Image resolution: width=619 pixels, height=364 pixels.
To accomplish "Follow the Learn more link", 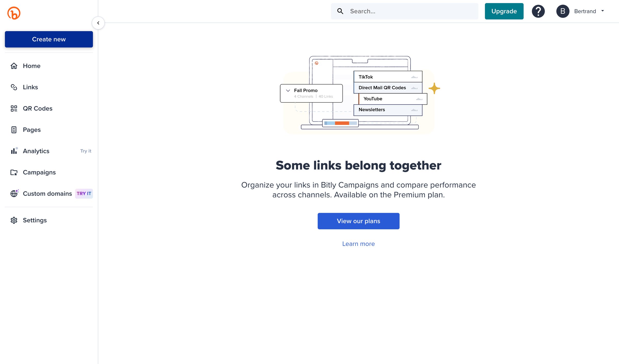I will (359, 244).
